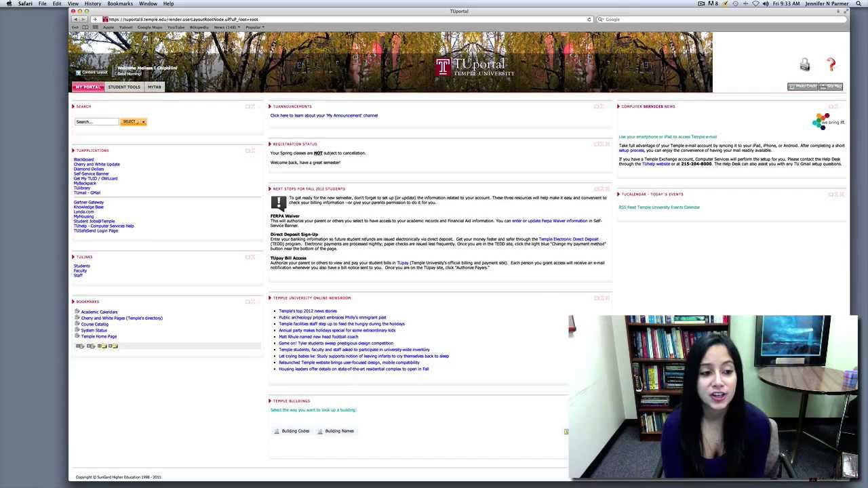868x488 pixels.
Task: Click the TUhelp website link
Action: 656,164
